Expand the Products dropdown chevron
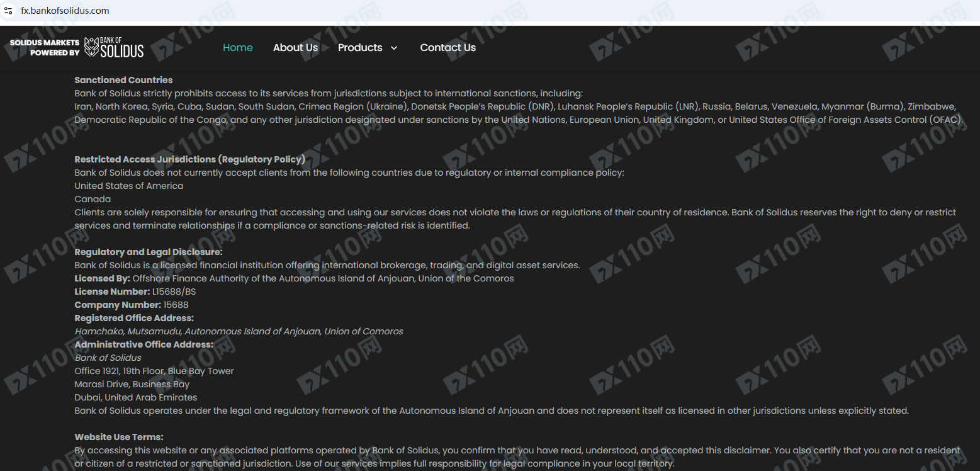 tap(394, 48)
